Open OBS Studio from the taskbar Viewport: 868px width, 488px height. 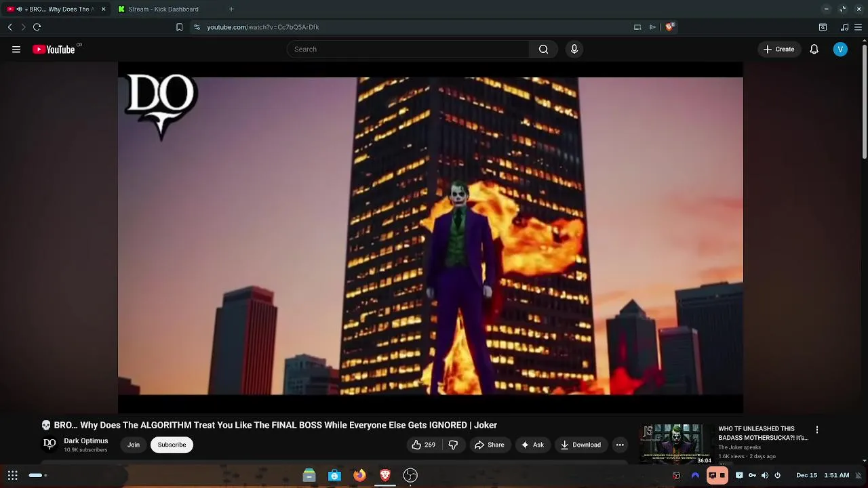point(410,475)
